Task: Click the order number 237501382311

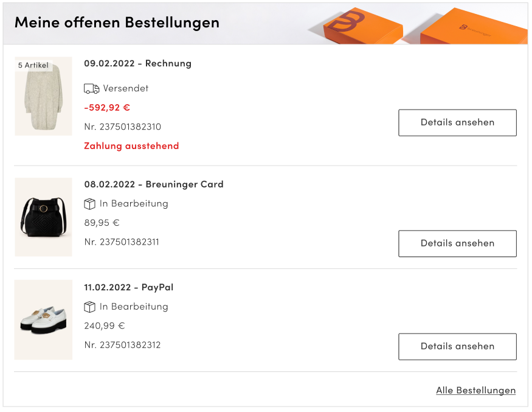Action: pos(122,242)
